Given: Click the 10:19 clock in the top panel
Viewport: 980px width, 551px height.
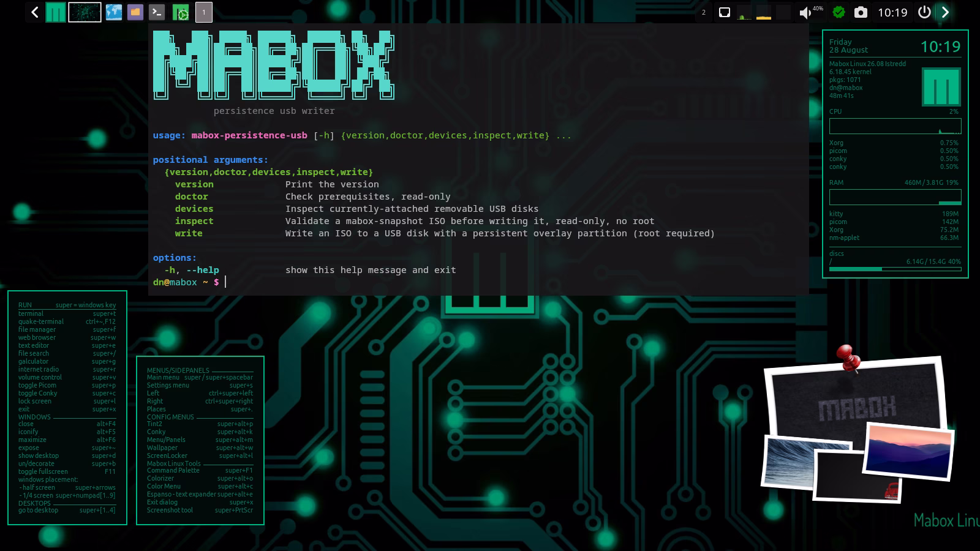Looking at the screenshot, I should coord(892,12).
